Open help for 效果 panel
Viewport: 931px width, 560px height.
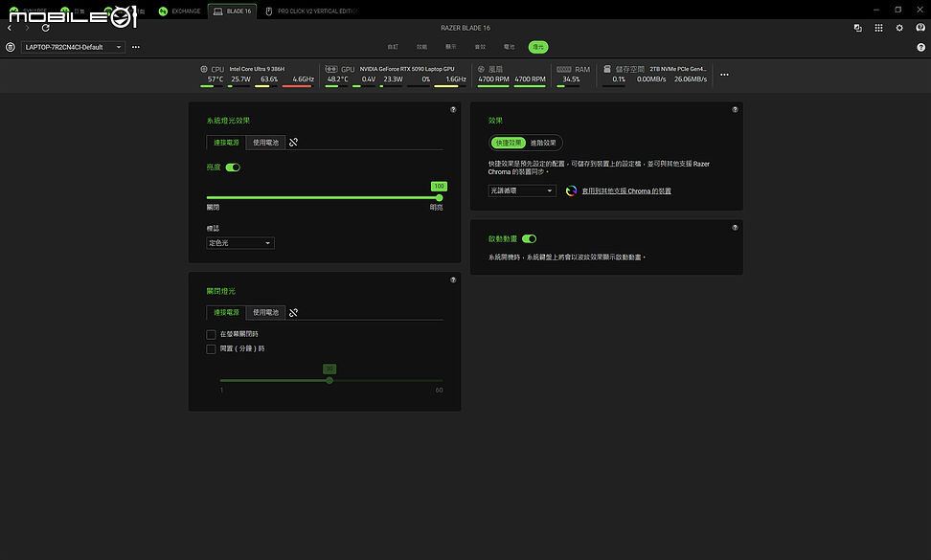coord(735,110)
